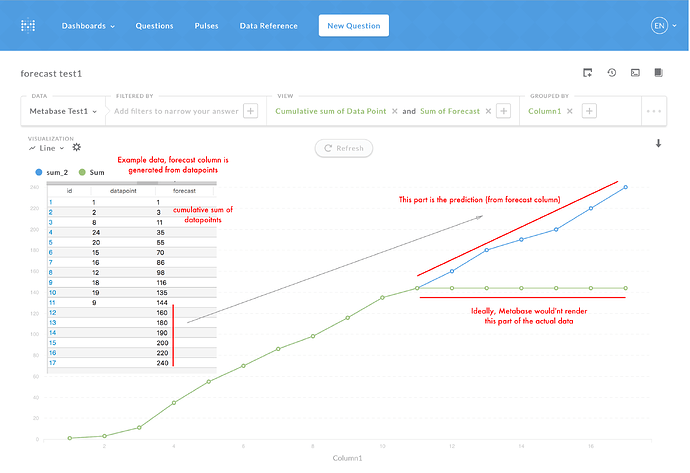Screen dimensions: 690x473
Task: Open Data Reference
Action: tap(268, 26)
